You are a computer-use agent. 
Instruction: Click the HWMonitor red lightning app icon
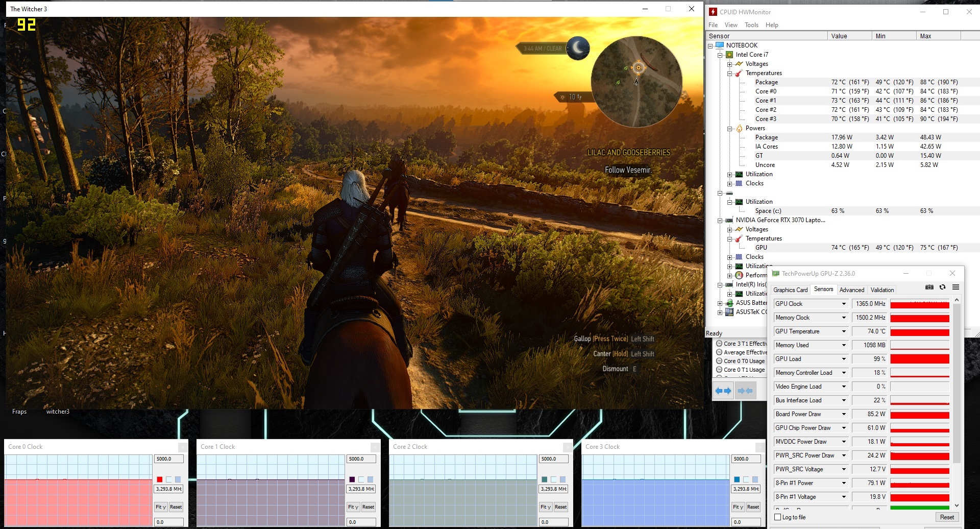[713, 12]
